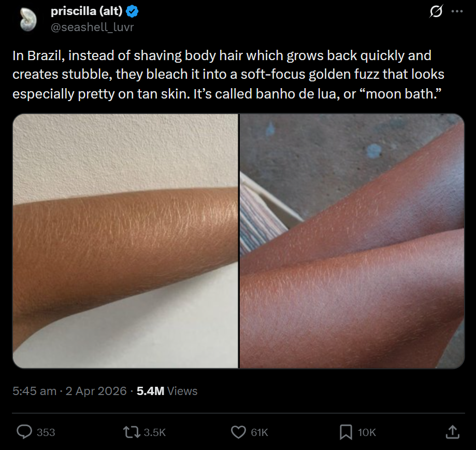476x450 pixels.
Task: Like the post with heart icon
Action: point(238,432)
